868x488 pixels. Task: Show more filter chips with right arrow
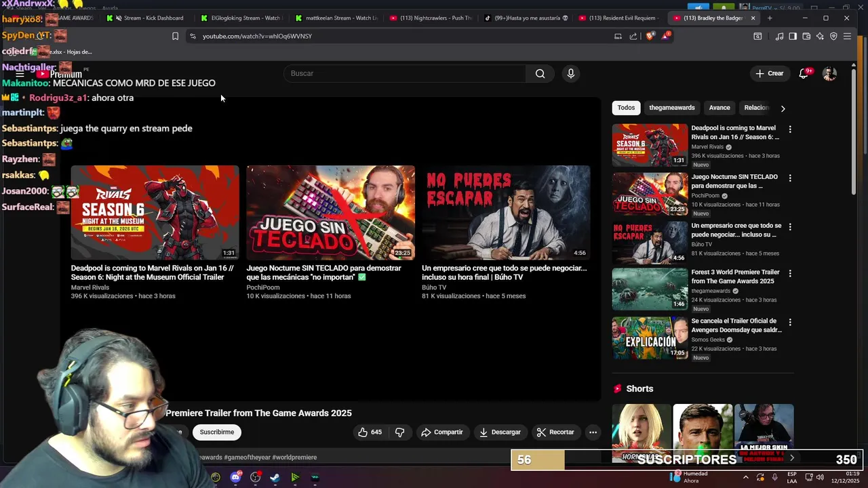coord(783,108)
